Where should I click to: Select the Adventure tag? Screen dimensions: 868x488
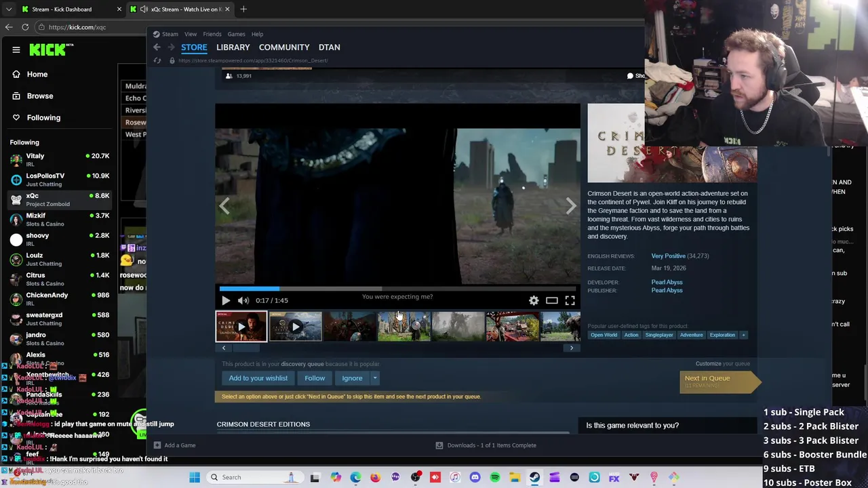[692, 335]
